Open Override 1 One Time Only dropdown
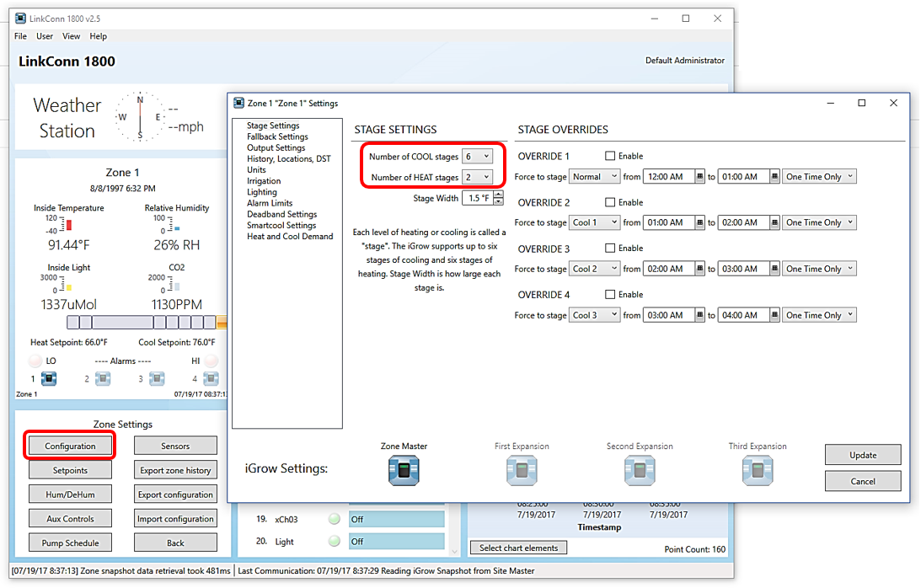The width and height of the screenshot is (921, 588). coord(819,176)
